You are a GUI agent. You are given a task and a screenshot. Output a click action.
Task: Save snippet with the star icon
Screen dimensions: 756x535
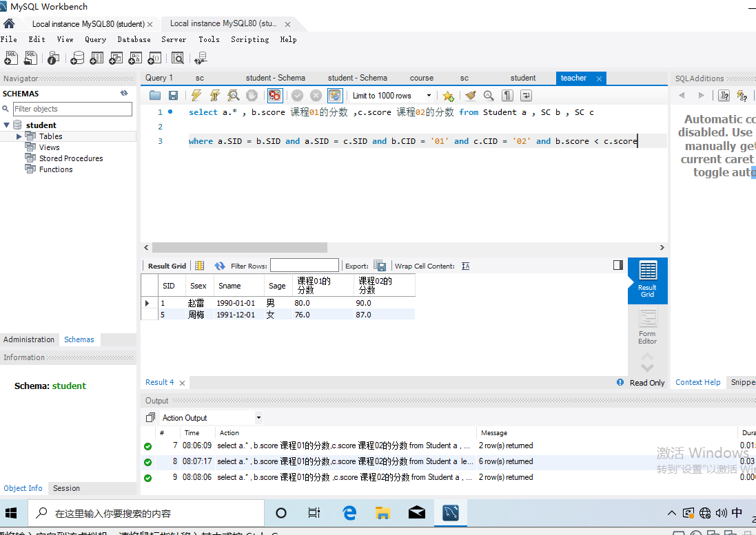point(448,96)
